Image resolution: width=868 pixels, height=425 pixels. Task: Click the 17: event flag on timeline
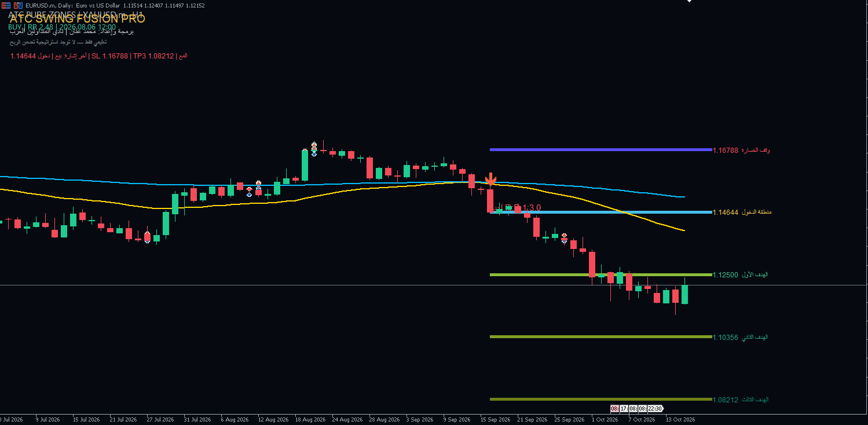pos(624,409)
